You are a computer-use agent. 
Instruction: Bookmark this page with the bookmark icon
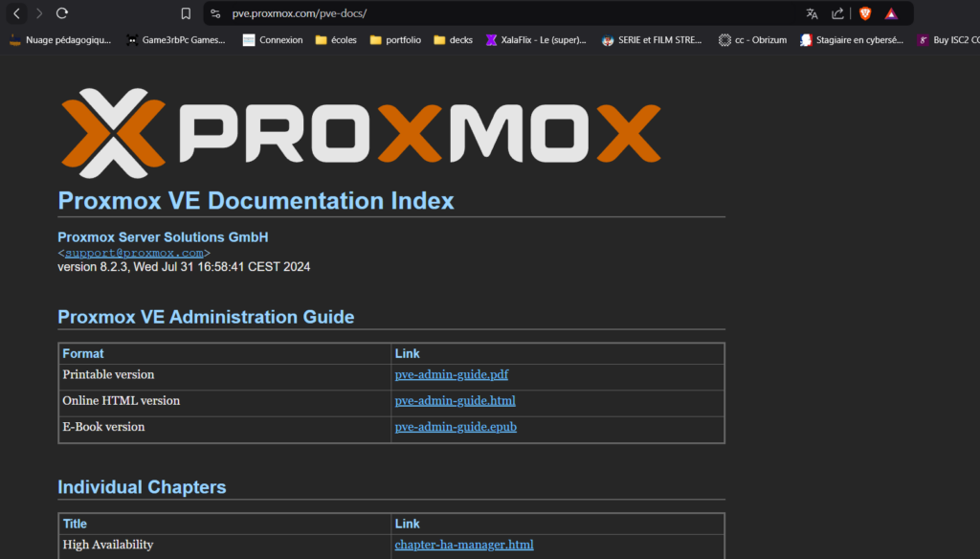pos(186,13)
